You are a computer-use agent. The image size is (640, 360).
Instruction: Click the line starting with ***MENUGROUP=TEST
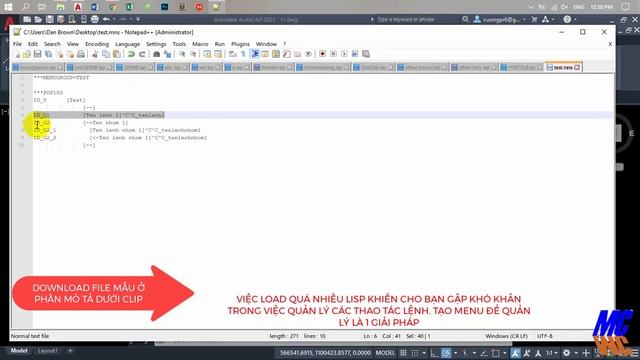(61, 78)
